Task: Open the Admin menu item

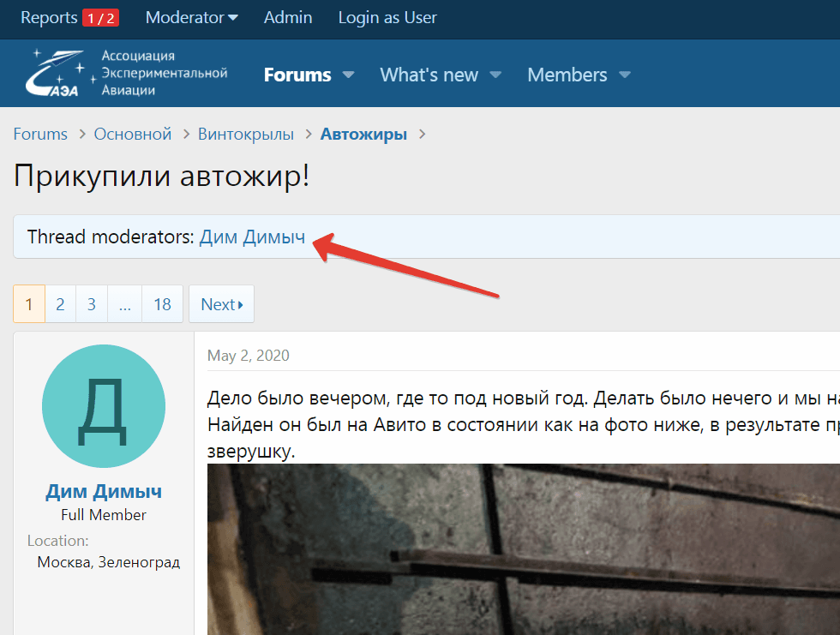Action: point(288,18)
